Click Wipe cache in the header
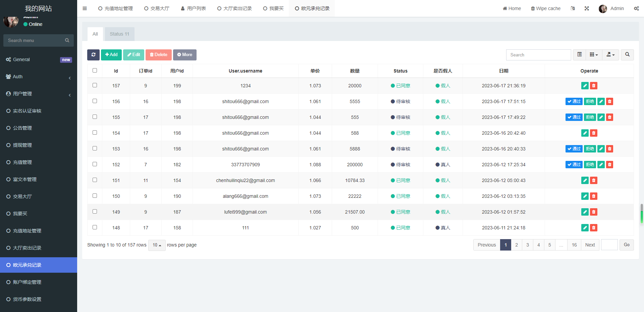Screen dimensions: 644x312 [x=545, y=8]
